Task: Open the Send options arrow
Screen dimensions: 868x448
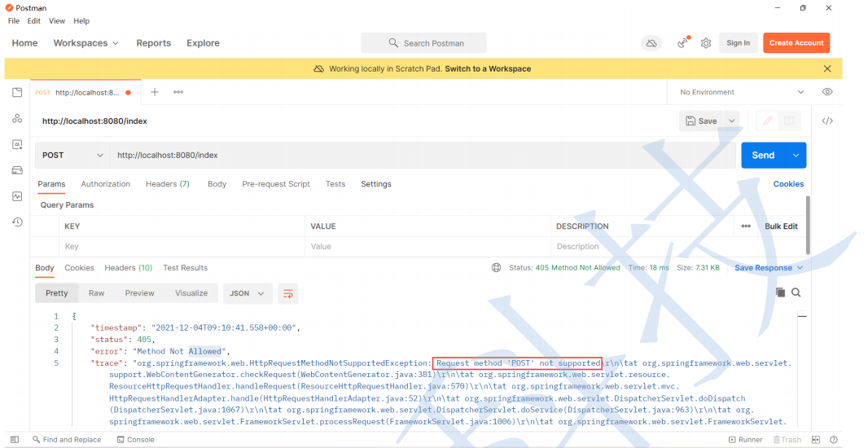Action: 796,156
